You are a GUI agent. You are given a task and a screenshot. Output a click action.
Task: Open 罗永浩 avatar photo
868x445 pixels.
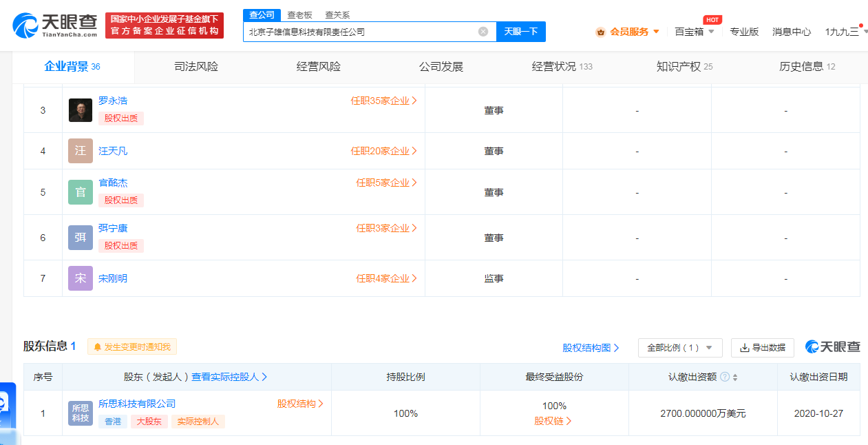coord(81,110)
